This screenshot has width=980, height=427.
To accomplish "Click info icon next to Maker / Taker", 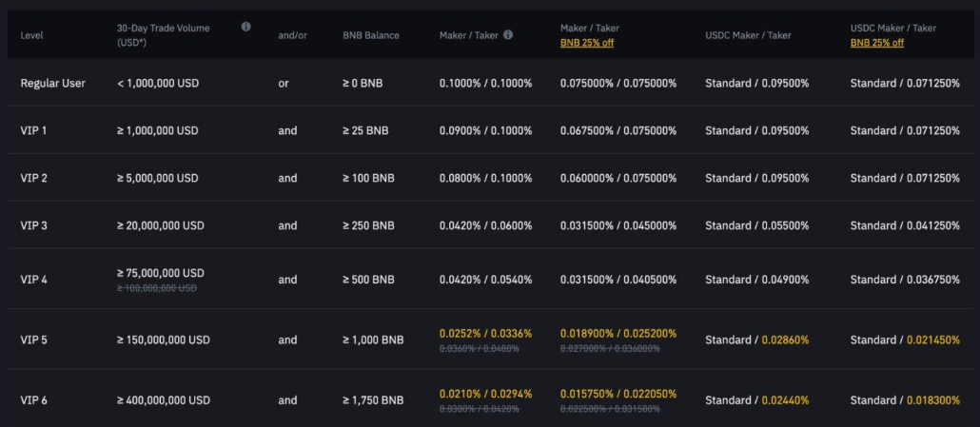I will point(508,35).
